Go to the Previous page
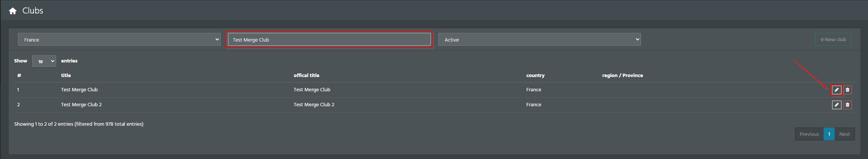 [809, 134]
